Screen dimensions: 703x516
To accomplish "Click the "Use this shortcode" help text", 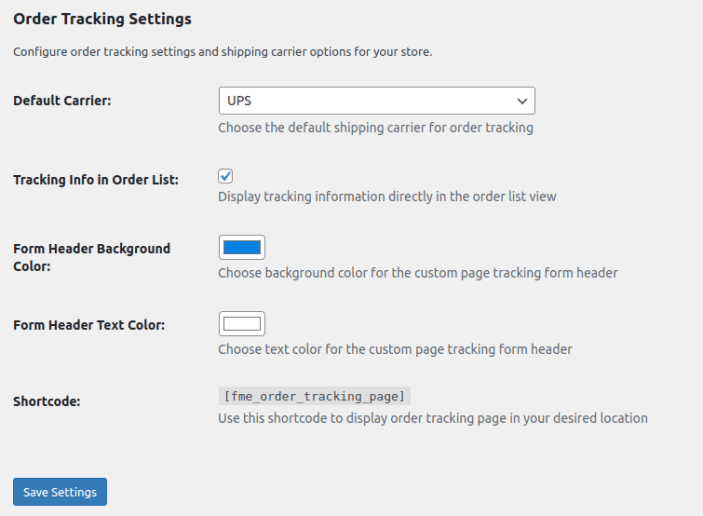I will [x=432, y=418].
